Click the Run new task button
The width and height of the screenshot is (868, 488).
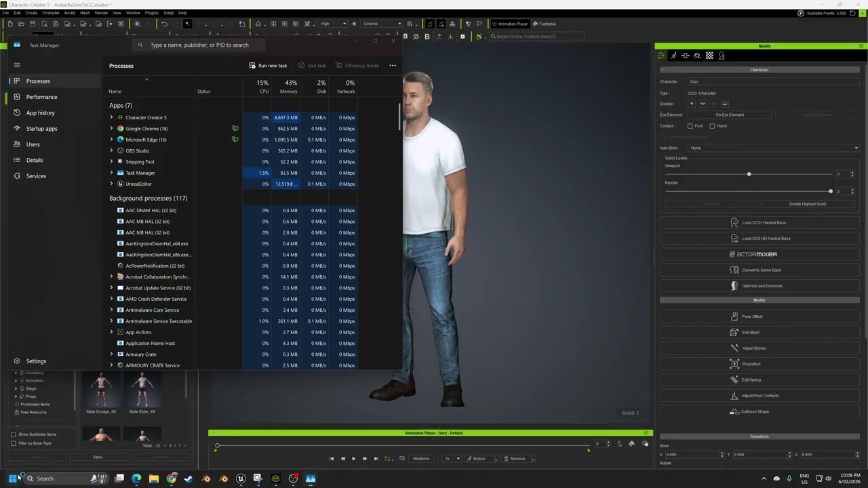[268, 66]
